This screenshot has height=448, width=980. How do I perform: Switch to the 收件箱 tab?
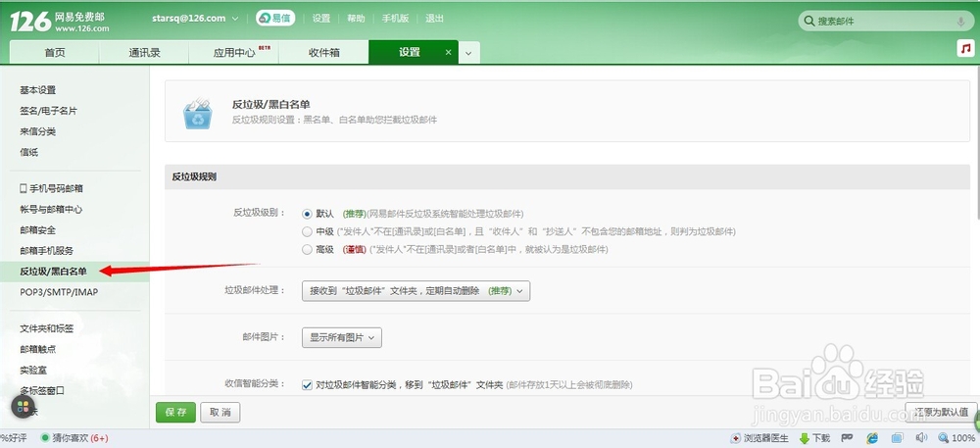point(323,53)
